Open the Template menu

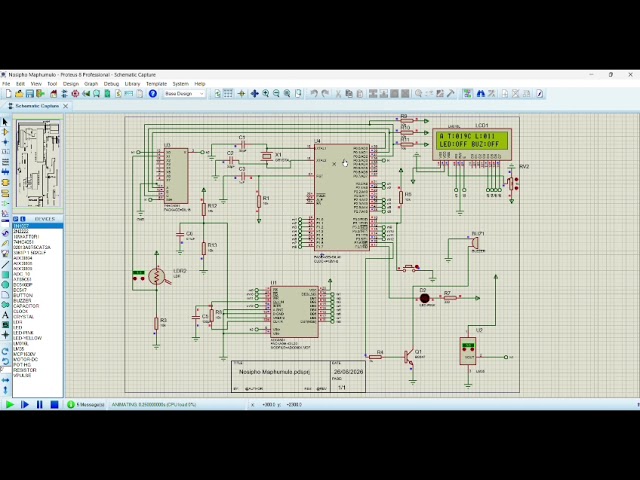(156, 84)
